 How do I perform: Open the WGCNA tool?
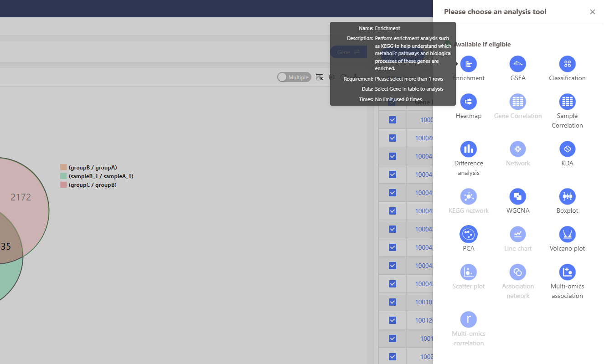[517, 196]
